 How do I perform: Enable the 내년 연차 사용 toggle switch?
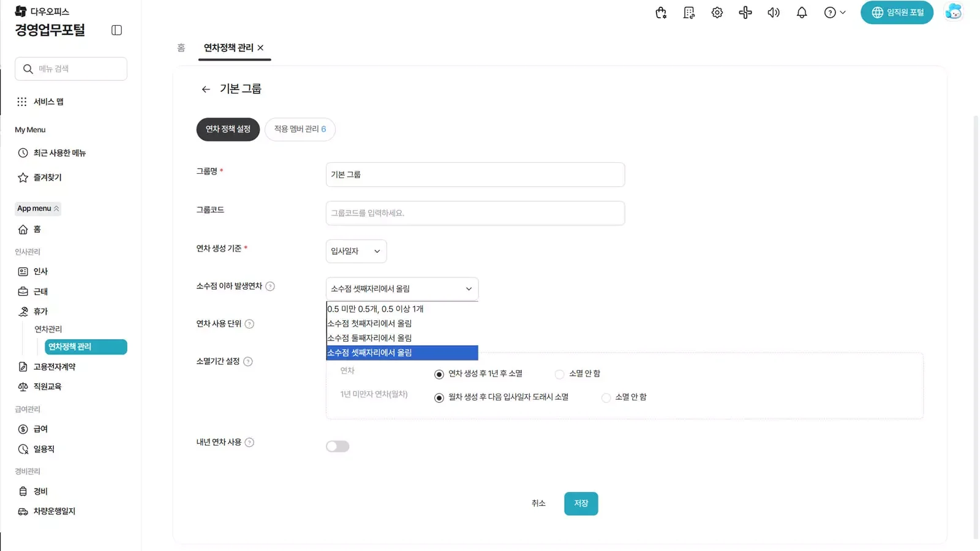pos(337,446)
